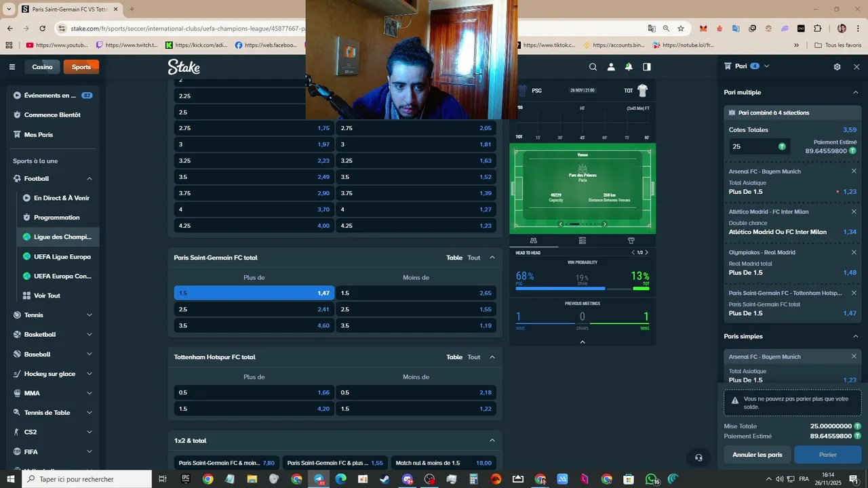Show previous venue slide on pitch widget

click(560, 224)
